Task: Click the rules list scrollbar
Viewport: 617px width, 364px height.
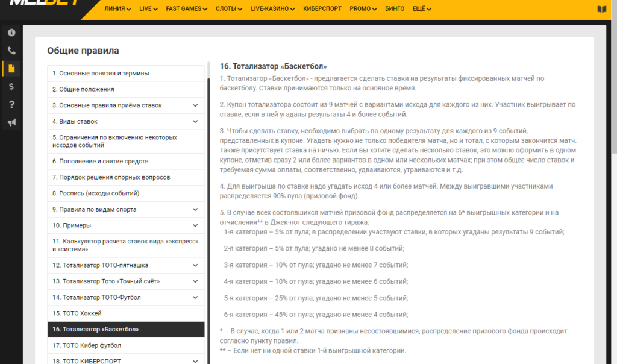Action: coord(208,221)
